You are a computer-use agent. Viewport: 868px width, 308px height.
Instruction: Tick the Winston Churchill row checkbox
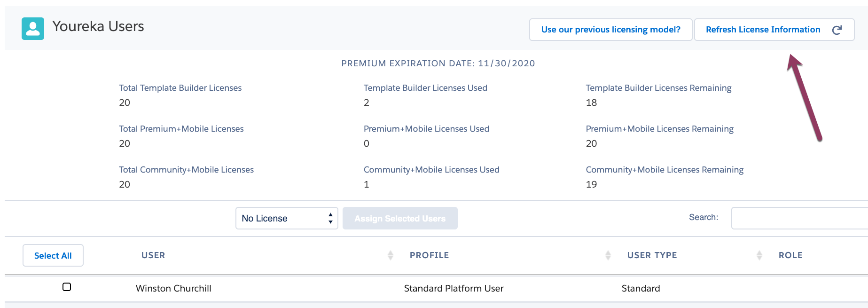(x=67, y=287)
